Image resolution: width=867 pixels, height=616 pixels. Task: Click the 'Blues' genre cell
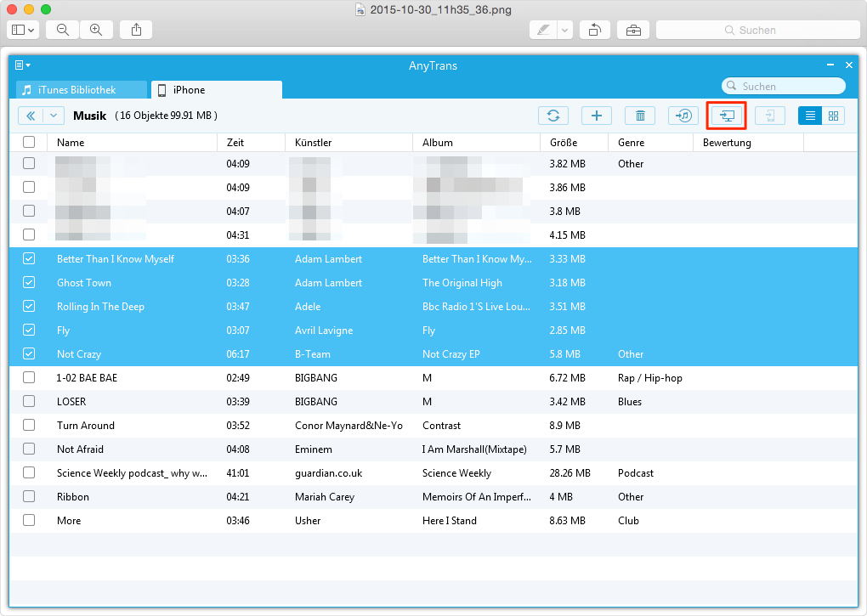pos(629,402)
